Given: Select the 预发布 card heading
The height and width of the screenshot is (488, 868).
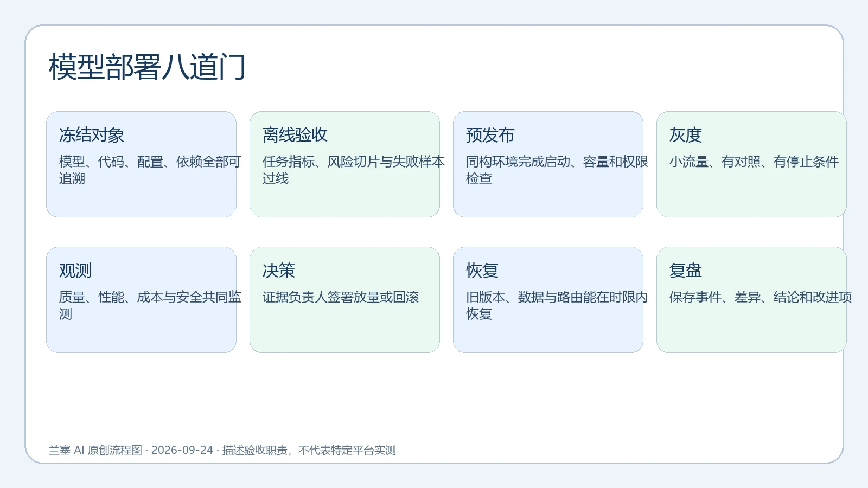Looking at the screenshot, I should click(490, 135).
